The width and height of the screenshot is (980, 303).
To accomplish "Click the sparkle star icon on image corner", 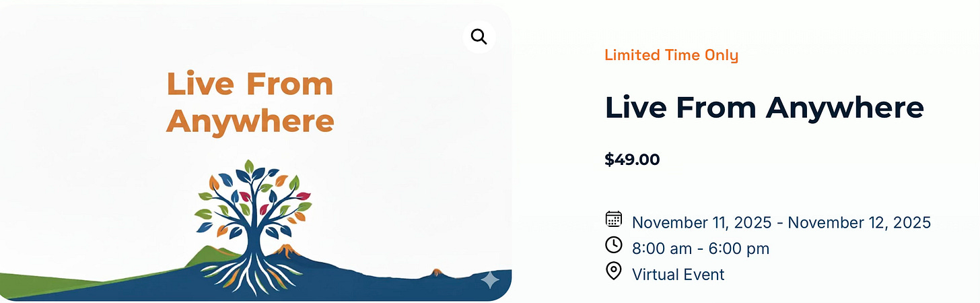I will click(x=490, y=280).
